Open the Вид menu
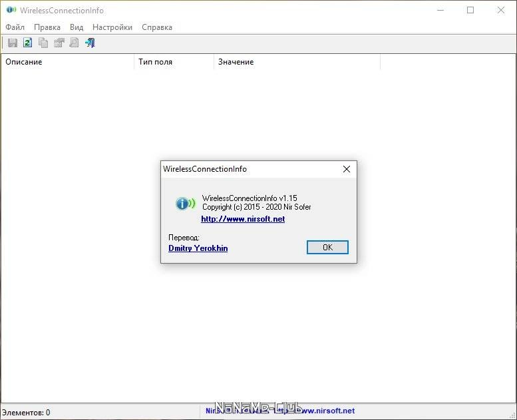 (77, 27)
